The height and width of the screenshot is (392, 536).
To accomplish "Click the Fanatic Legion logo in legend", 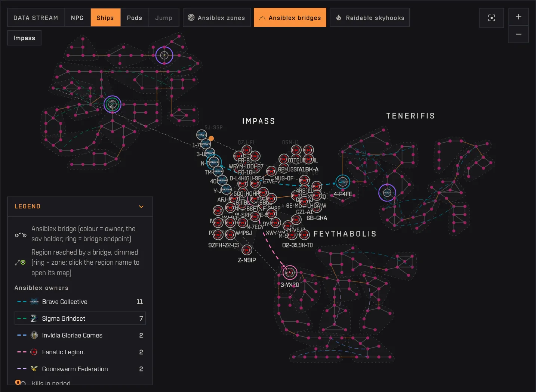I will tap(34, 352).
